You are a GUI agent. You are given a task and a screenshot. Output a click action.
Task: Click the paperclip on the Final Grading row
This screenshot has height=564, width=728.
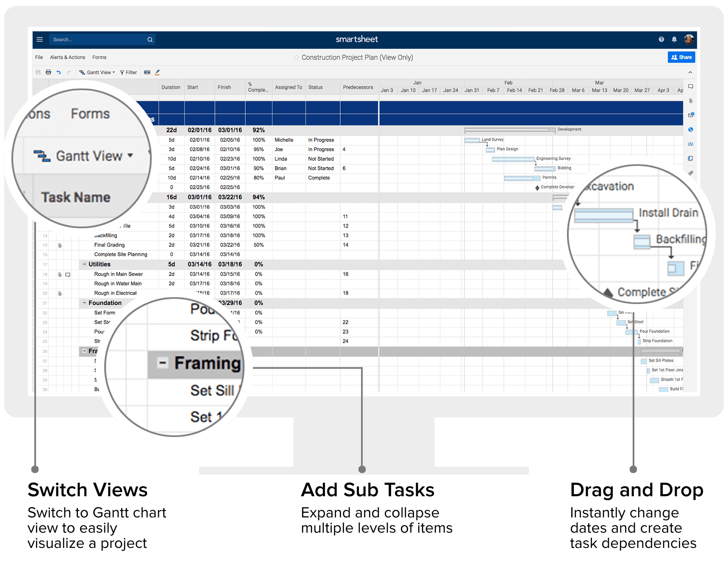point(59,245)
